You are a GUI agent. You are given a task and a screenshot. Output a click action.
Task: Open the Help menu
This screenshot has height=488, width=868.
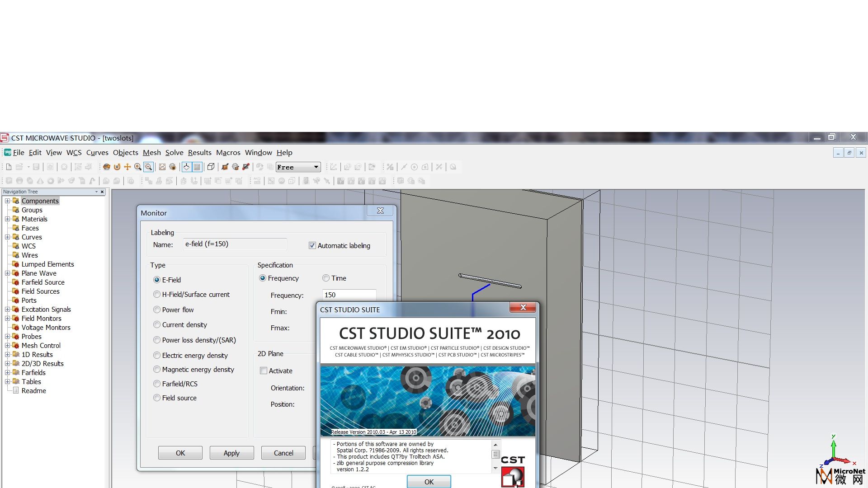[x=284, y=153]
